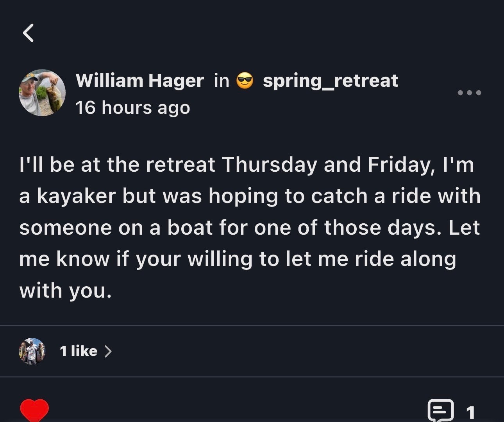Open the three-dot post options menu

pyautogui.click(x=469, y=93)
